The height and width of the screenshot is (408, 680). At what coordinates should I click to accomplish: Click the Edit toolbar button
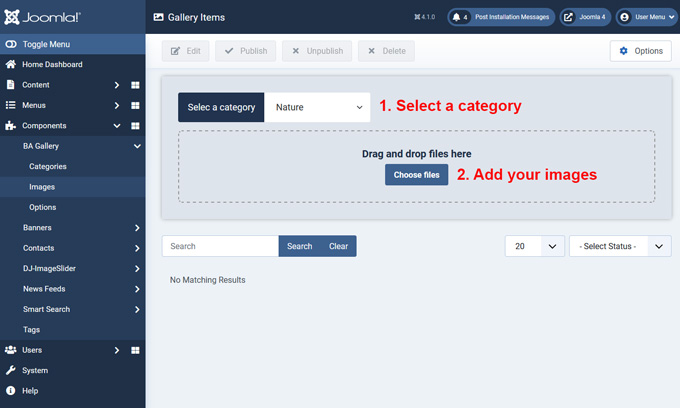(x=186, y=51)
